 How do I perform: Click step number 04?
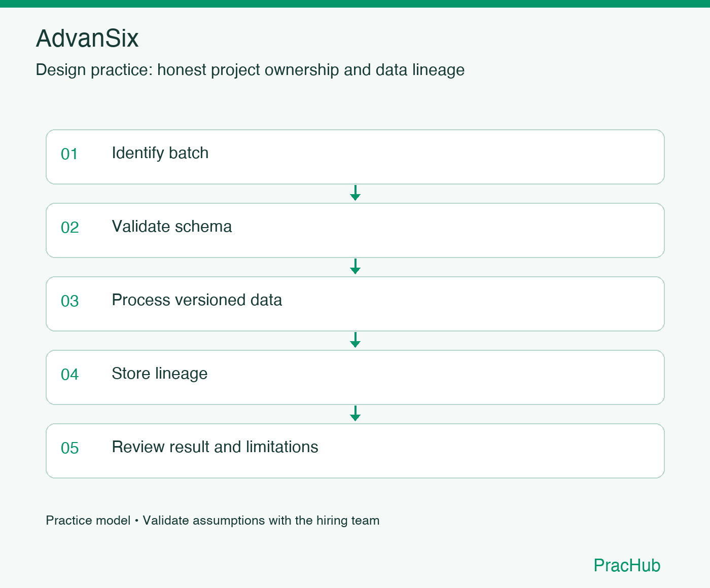coord(70,375)
